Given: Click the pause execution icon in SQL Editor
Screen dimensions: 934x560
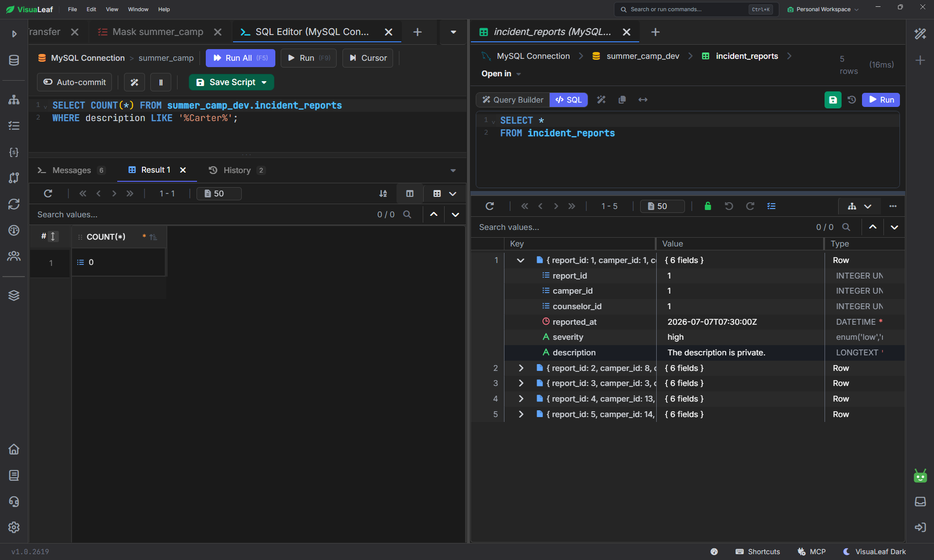Looking at the screenshot, I should coord(161,82).
